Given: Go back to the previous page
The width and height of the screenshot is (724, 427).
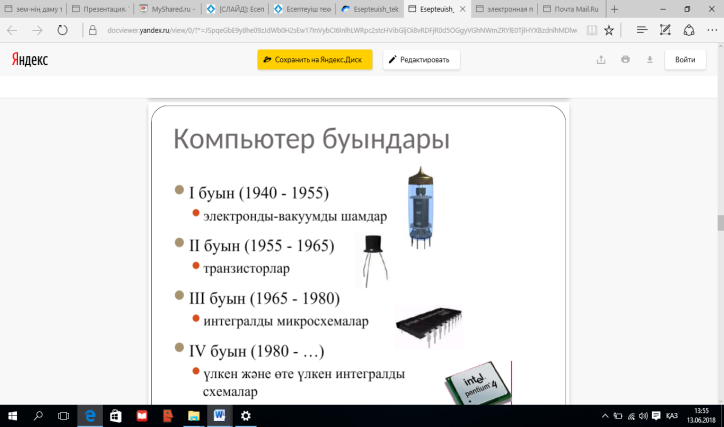Looking at the screenshot, I should click(12, 30).
